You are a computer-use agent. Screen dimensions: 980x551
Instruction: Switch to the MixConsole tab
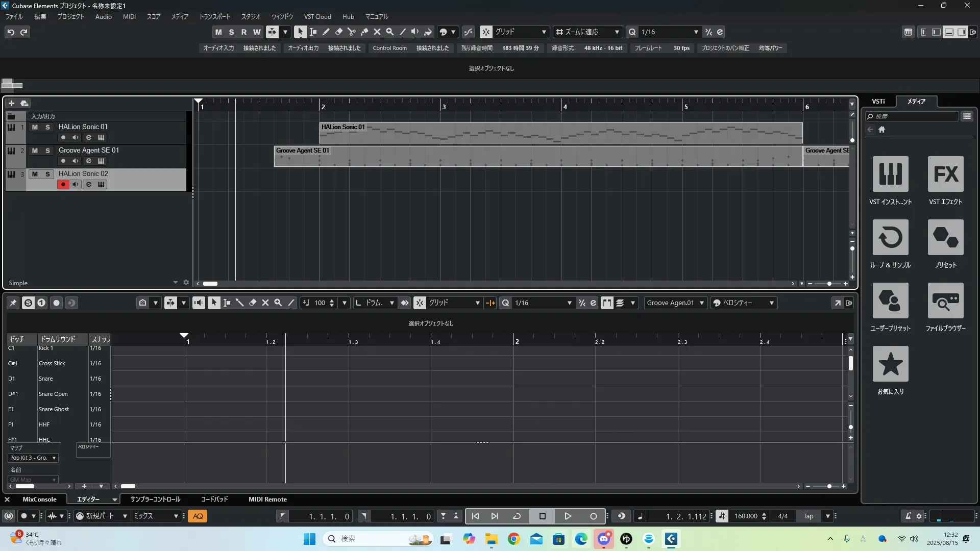tap(39, 499)
